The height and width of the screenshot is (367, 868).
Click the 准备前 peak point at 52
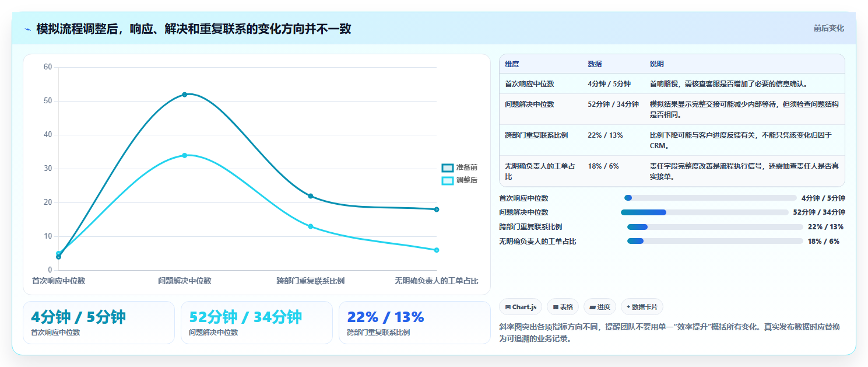click(185, 95)
